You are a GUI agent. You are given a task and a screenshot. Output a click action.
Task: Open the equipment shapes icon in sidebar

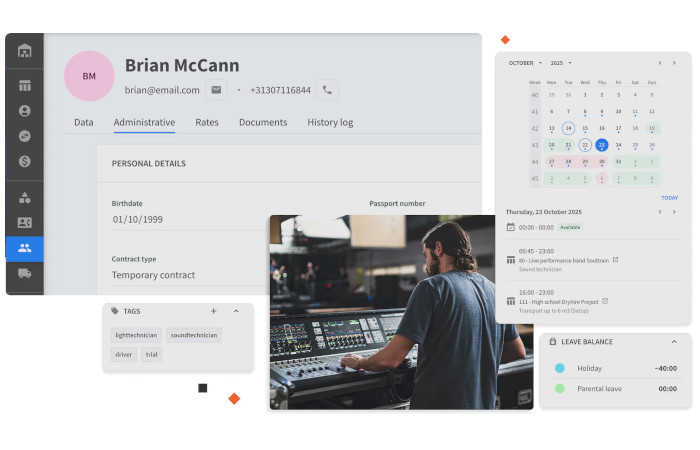tap(25, 197)
